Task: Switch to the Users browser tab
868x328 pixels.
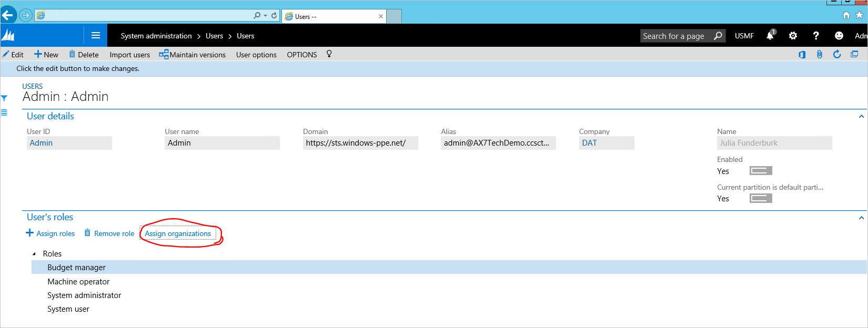Action: pos(334,16)
